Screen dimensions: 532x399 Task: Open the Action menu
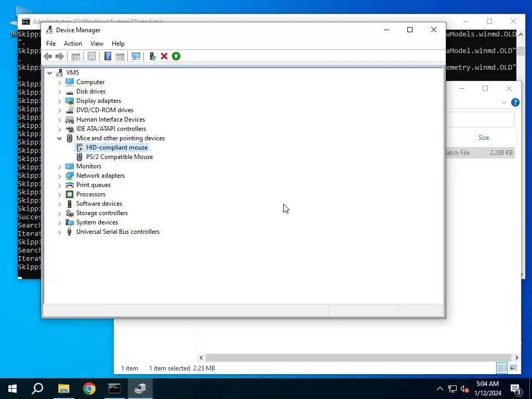point(73,44)
